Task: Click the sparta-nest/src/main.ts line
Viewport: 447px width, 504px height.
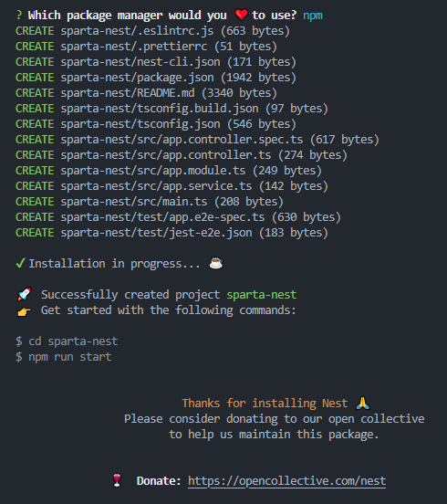Action: click(150, 202)
